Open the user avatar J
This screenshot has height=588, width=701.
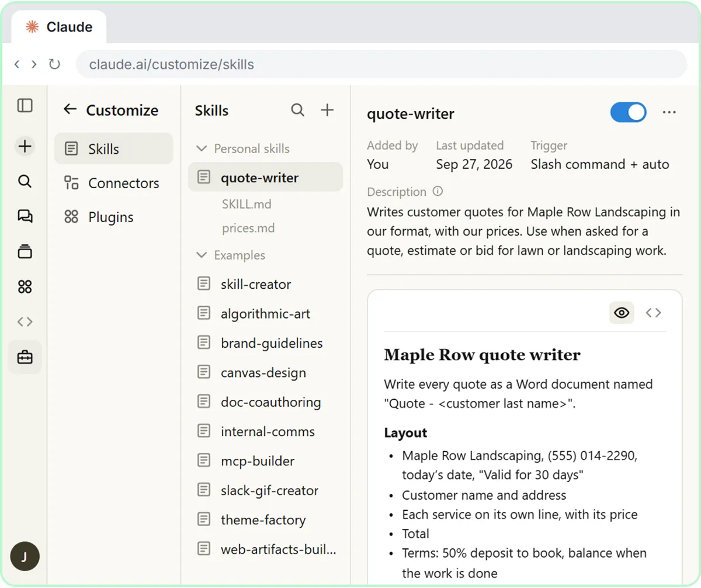[x=25, y=556]
